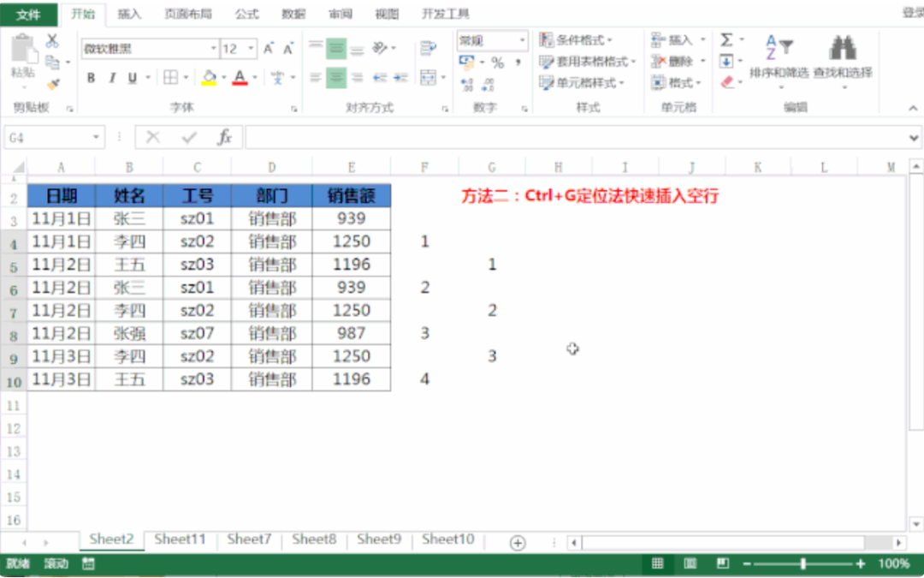Switch to Page Layout view icon
924x578 pixels.
click(x=690, y=563)
